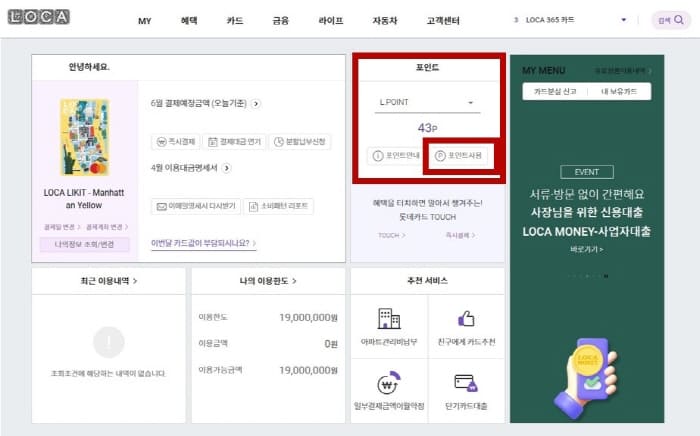Click the 포인트사용 button
The image size is (700, 436).
click(458, 155)
